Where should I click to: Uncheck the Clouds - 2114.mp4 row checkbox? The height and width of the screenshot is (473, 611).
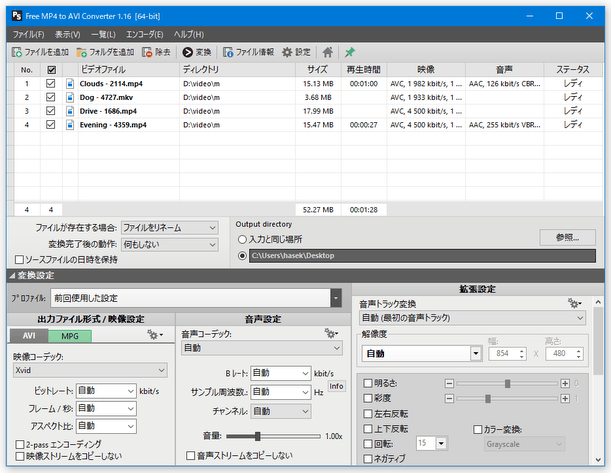click(50, 83)
